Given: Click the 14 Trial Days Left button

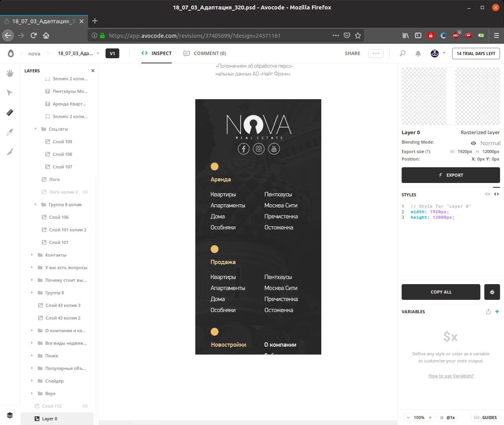Looking at the screenshot, I should (x=476, y=54).
